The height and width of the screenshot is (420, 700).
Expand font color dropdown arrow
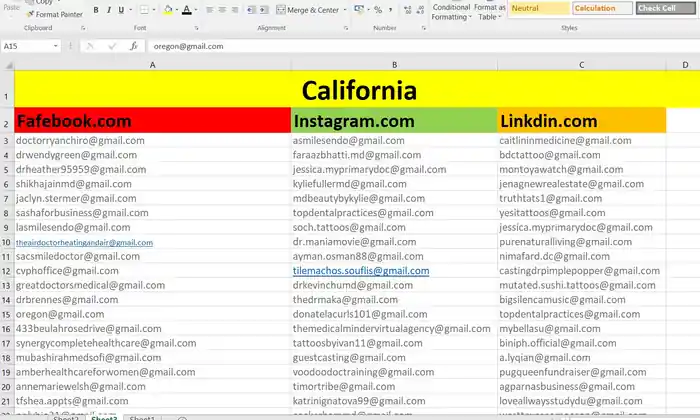tap(196, 10)
